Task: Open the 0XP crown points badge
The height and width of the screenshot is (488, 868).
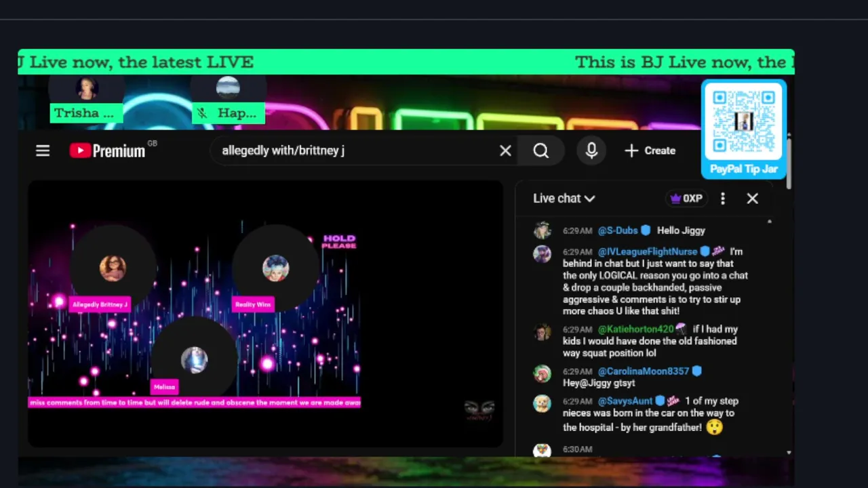Action: click(686, 199)
